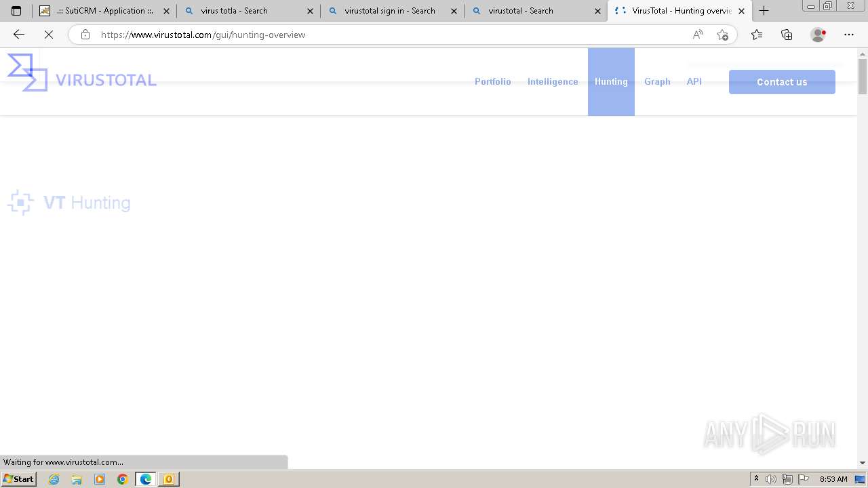Click the scrollbar down arrow

point(863,462)
